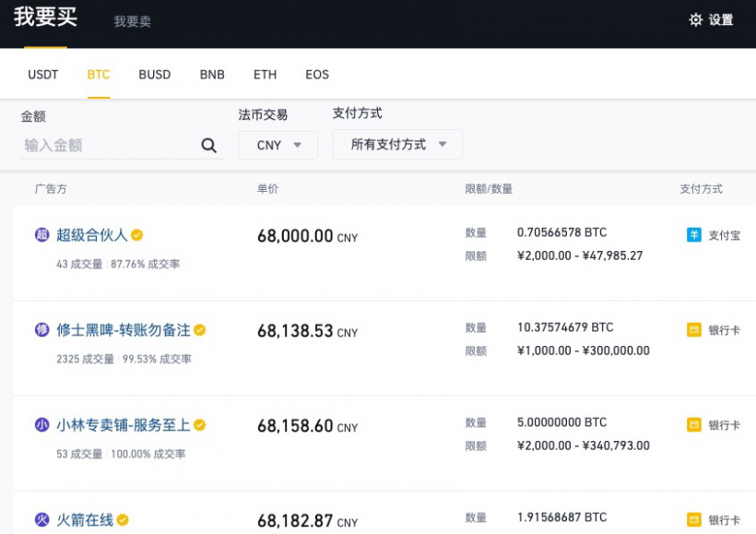Select the BUSD currency tab
Image resolution: width=756 pixels, height=534 pixels.
point(154,75)
